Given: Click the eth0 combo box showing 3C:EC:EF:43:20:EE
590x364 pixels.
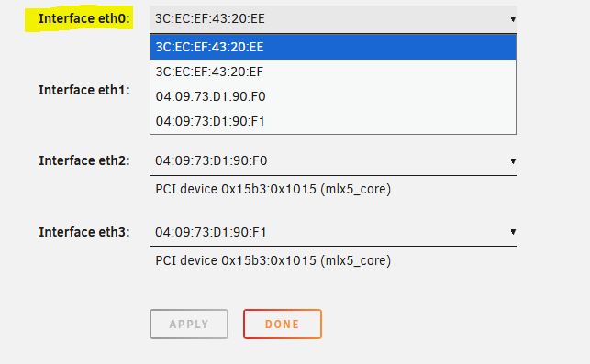Looking at the screenshot, I should [333, 19].
